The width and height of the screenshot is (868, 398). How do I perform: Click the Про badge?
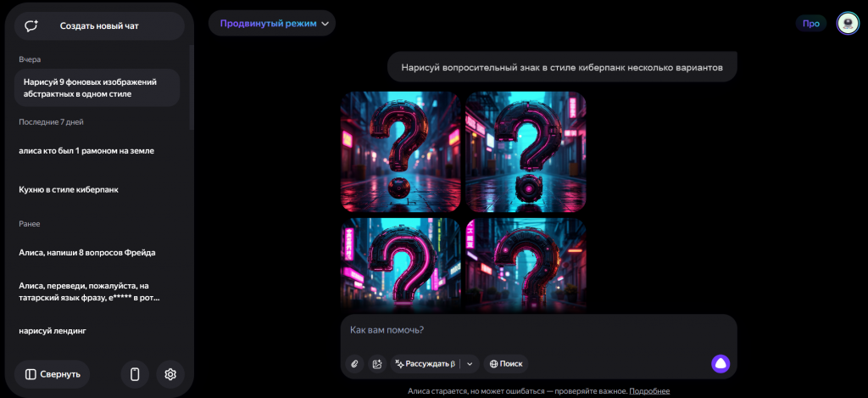[811, 23]
